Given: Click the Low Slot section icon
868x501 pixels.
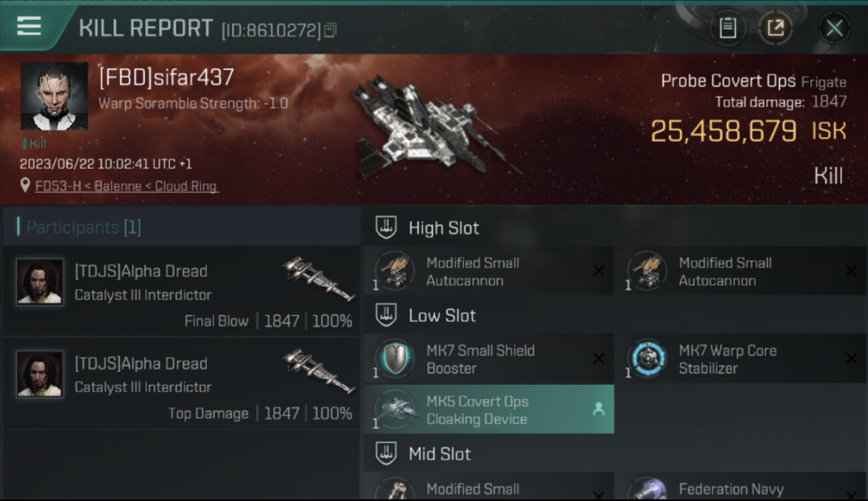Looking at the screenshot, I should point(386,315).
